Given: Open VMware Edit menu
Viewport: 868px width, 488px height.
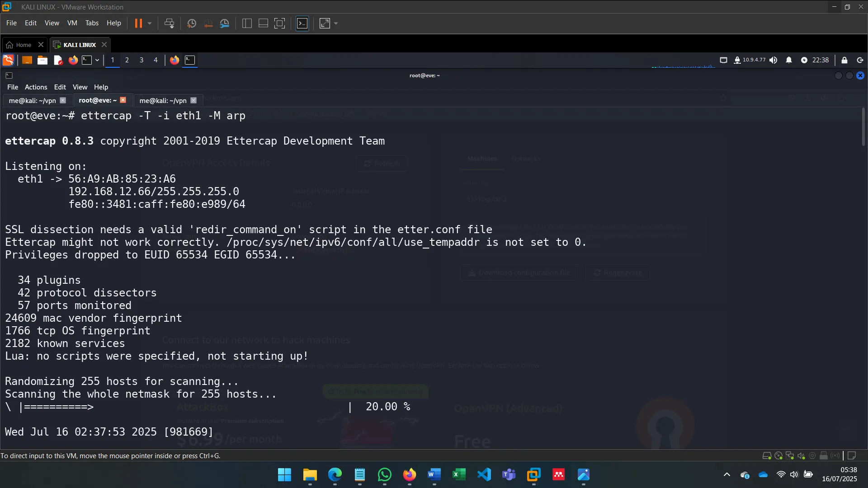Looking at the screenshot, I should (x=31, y=23).
